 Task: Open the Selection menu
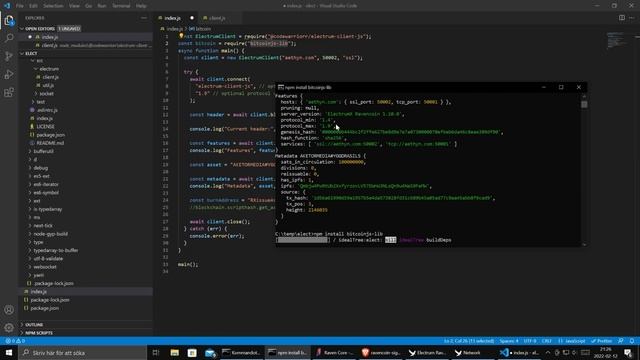[x=53, y=6]
